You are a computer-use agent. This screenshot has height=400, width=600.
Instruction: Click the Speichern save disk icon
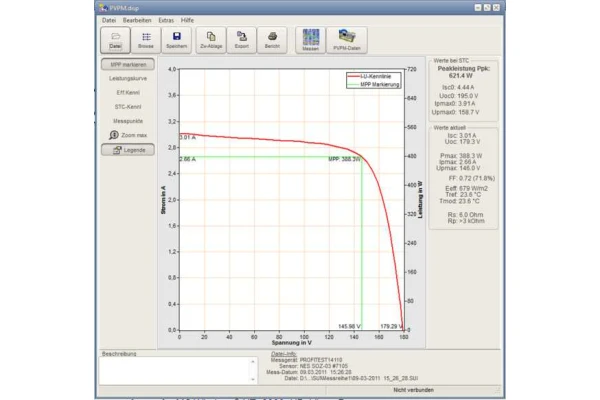(x=177, y=40)
